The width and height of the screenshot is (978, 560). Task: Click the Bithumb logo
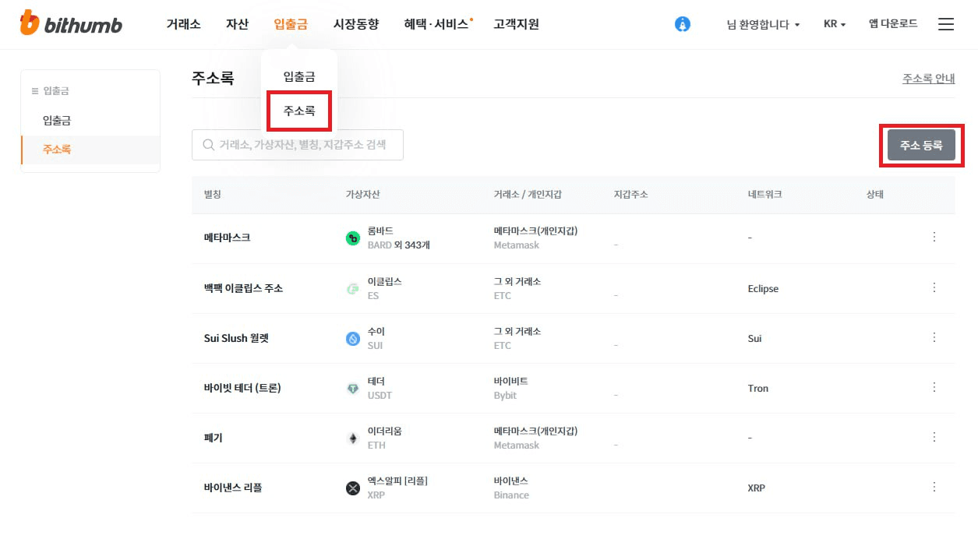click(71, 24)
